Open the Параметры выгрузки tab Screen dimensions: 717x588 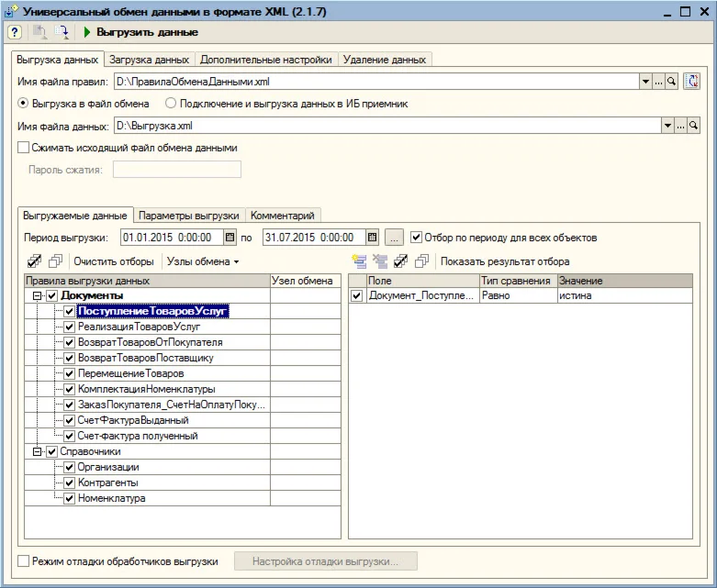(x=189, y=216)
